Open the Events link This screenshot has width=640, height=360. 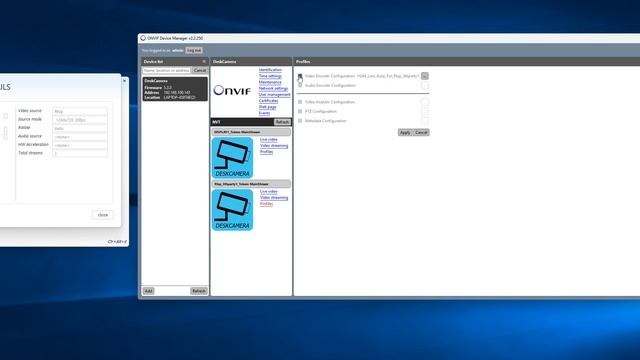click(x=264, y=113)
